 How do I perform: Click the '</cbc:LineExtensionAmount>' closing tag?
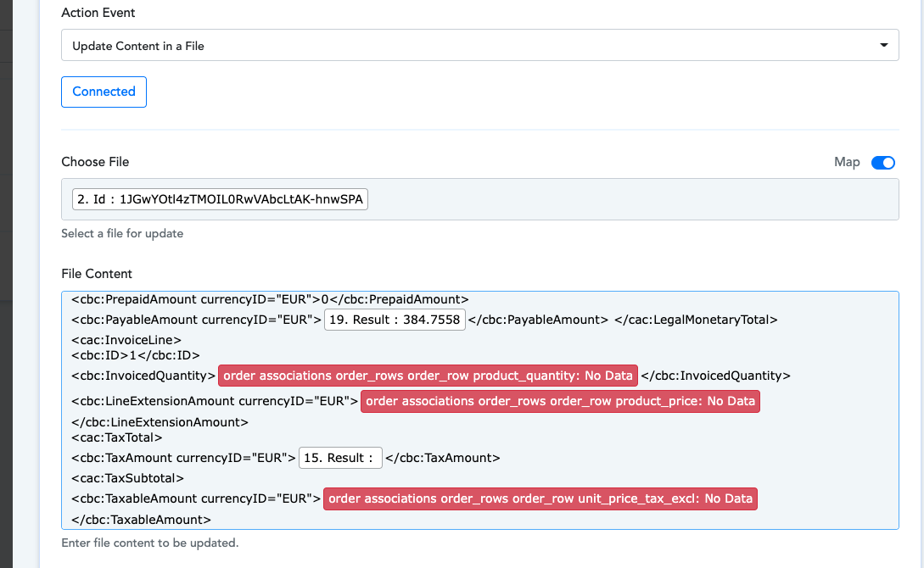[x=160, y=422]
